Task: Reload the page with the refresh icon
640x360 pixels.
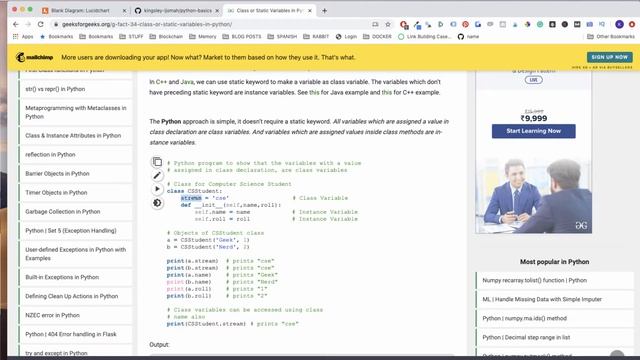Action: [40, 24]
